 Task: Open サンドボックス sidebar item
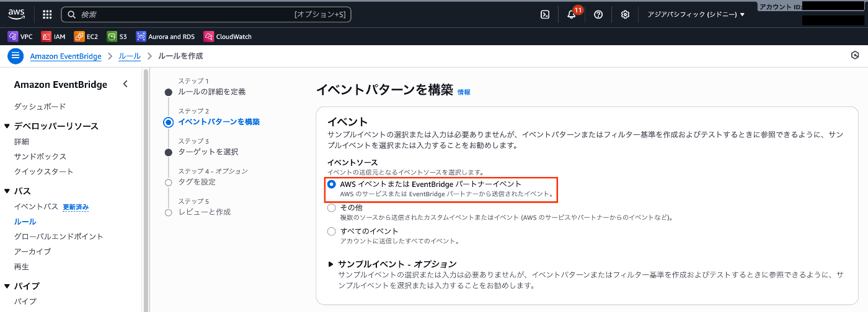pos(40,156)
